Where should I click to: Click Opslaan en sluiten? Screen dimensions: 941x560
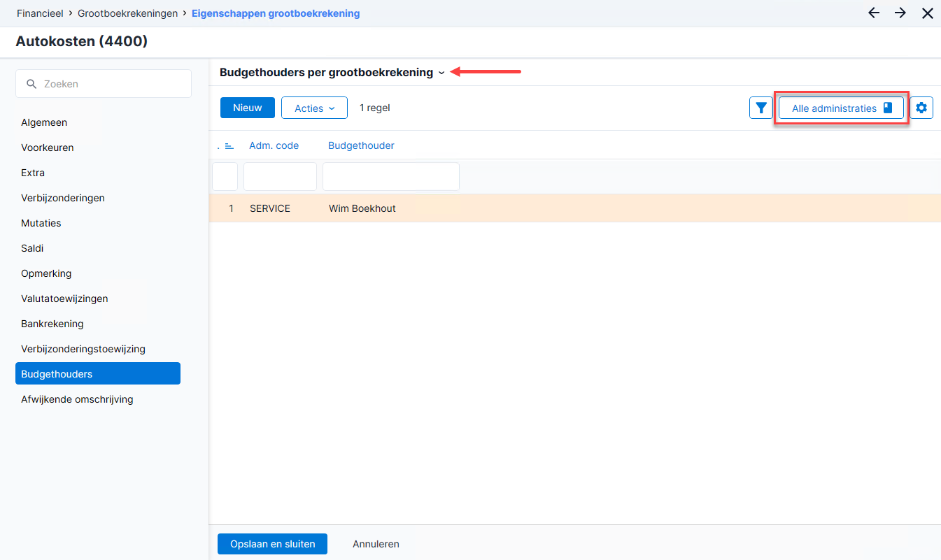click(x=272, y=544)
